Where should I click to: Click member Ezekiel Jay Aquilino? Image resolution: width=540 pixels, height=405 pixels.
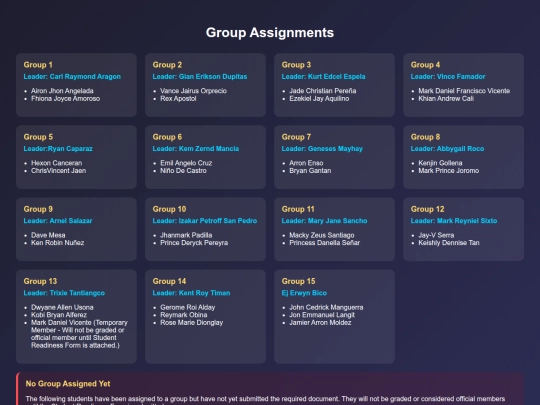[319, 98]
